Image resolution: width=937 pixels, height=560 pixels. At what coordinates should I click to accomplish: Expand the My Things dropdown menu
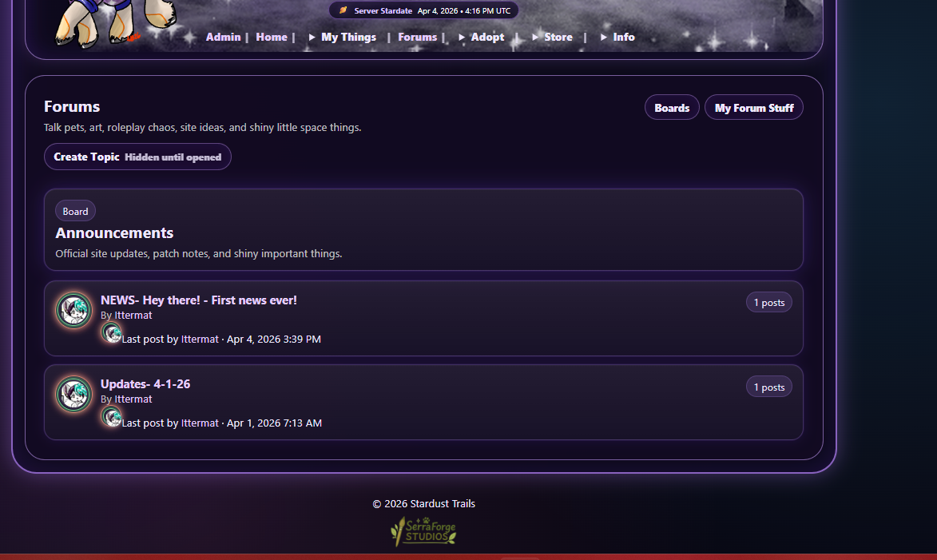(x=343, y=37)
